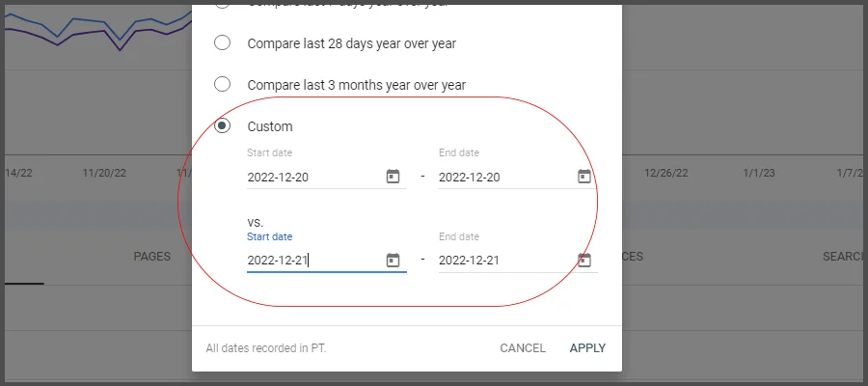Select Compare last 28 days radio button

click(223, 42)
